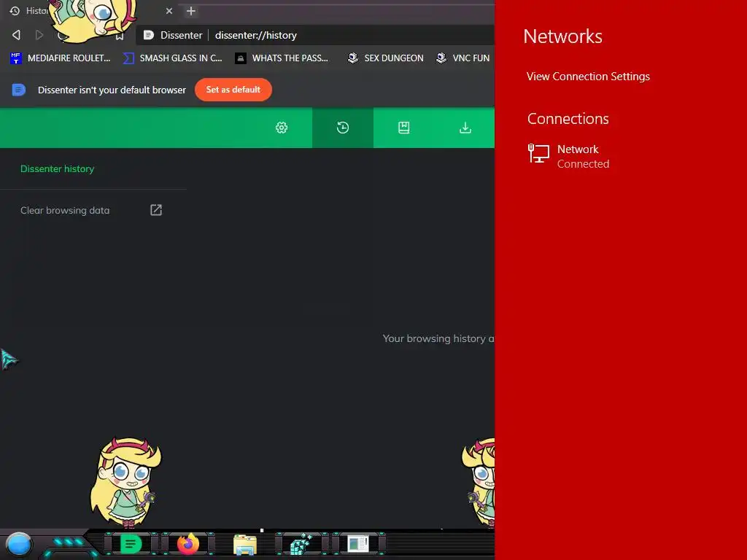Open the Downloads icon in green toolbar
The image size is (747, 560).
(x=465, y=128)
